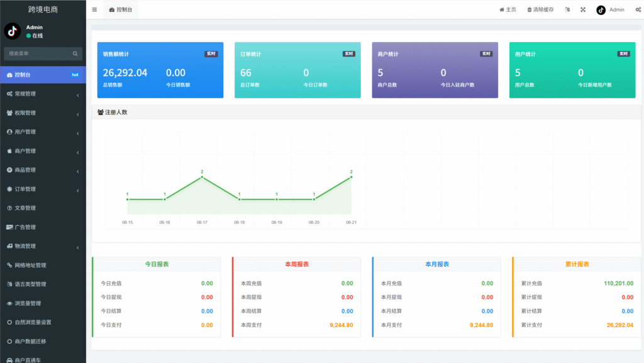
Task: Click the TikTok avatar beside Admin in top bar
Action: (x=601, y=10)
